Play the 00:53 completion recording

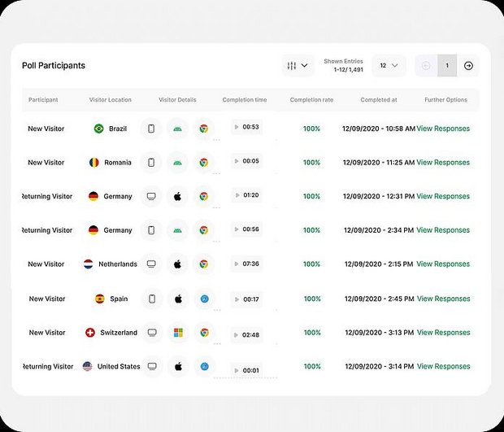click(237, 127)
